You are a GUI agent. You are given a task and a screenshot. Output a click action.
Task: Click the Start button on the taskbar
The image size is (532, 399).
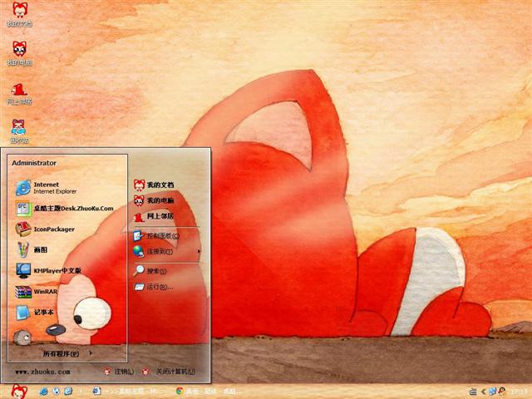18,391
